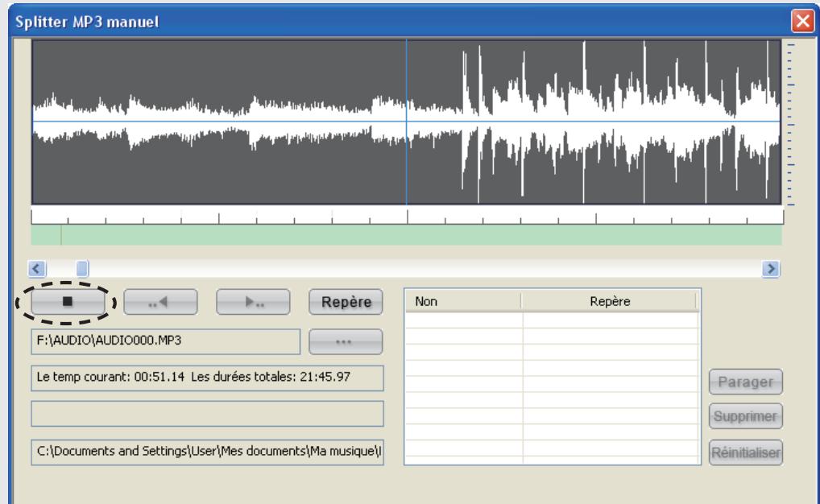The image size is (820, 504).
Task: Click the horizontal scrollbar thumb
Action: point(82,269)
